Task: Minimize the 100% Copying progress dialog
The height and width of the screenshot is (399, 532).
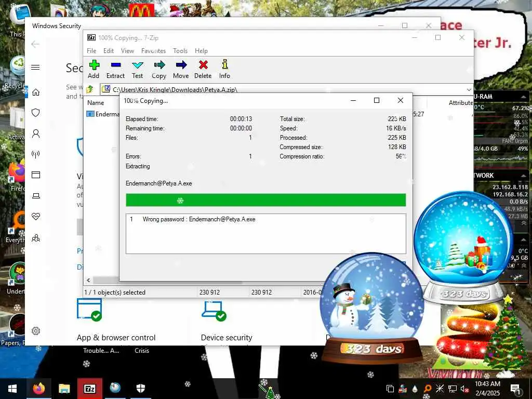Action: coord(353,100)
